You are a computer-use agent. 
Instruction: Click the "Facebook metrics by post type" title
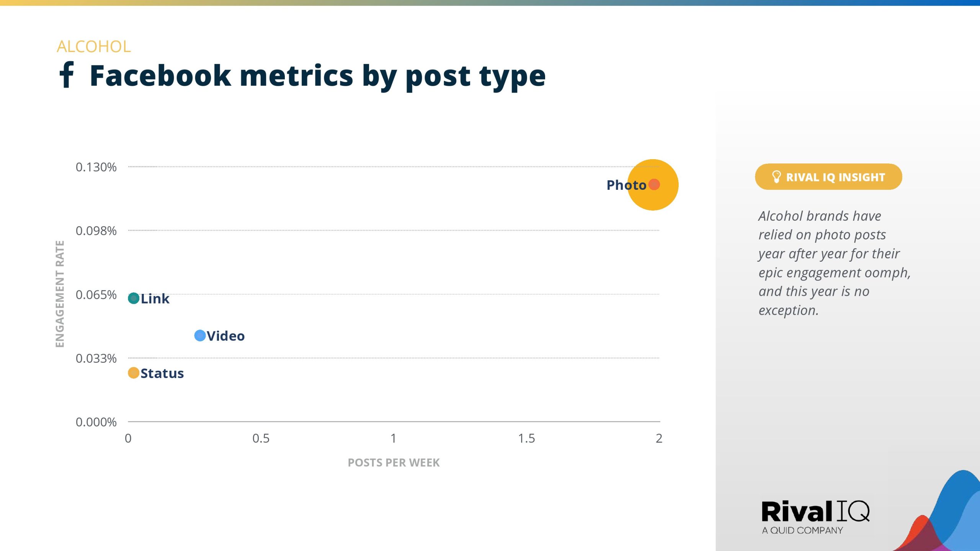tap(317, 76)
